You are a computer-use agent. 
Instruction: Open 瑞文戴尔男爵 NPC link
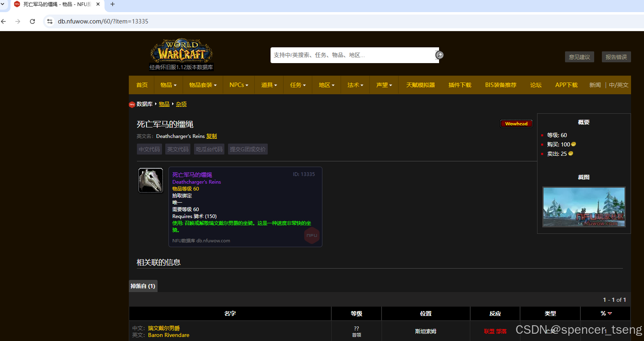(x=164, y=328)
